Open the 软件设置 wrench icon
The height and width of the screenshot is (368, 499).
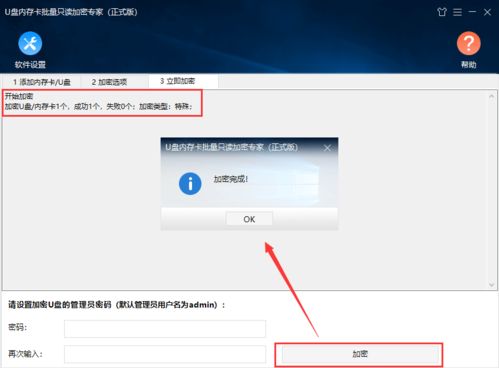click(30, 43)
